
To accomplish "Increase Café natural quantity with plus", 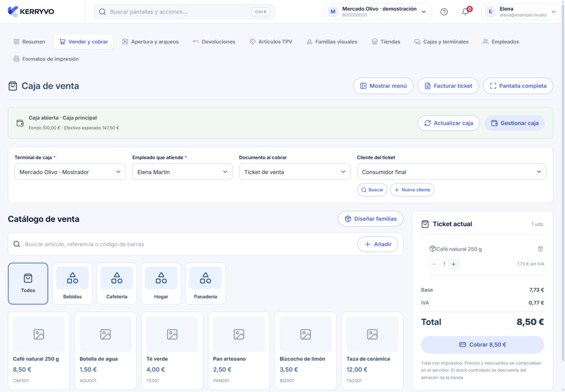I will (454, 264).
